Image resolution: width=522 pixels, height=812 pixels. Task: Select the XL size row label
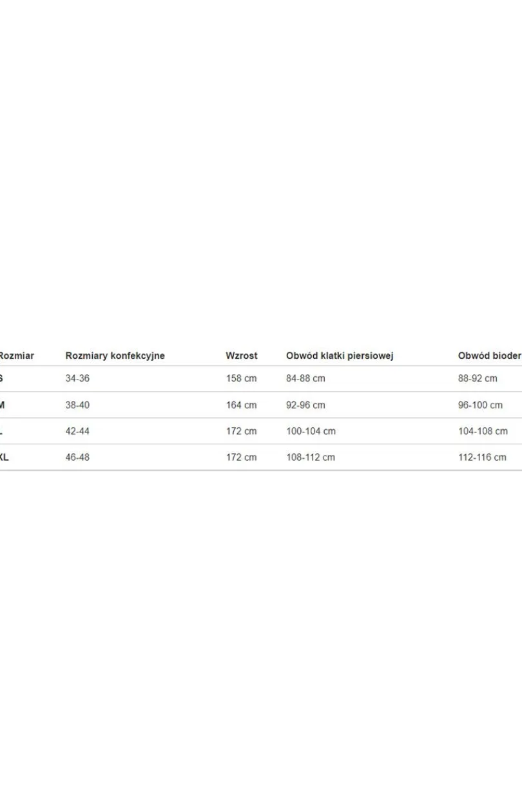pyautogui.click(x=4, y=458)
